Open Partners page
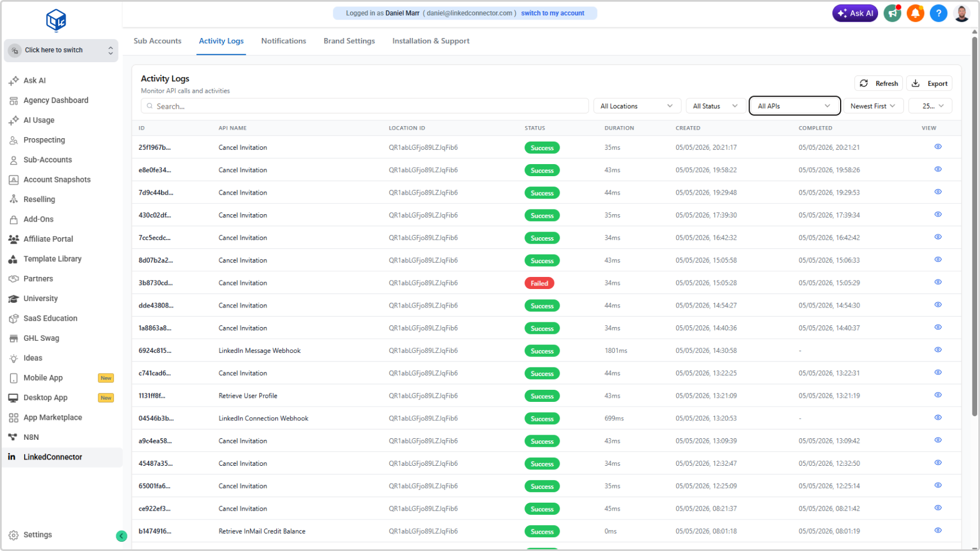 [x=38, y=279]
